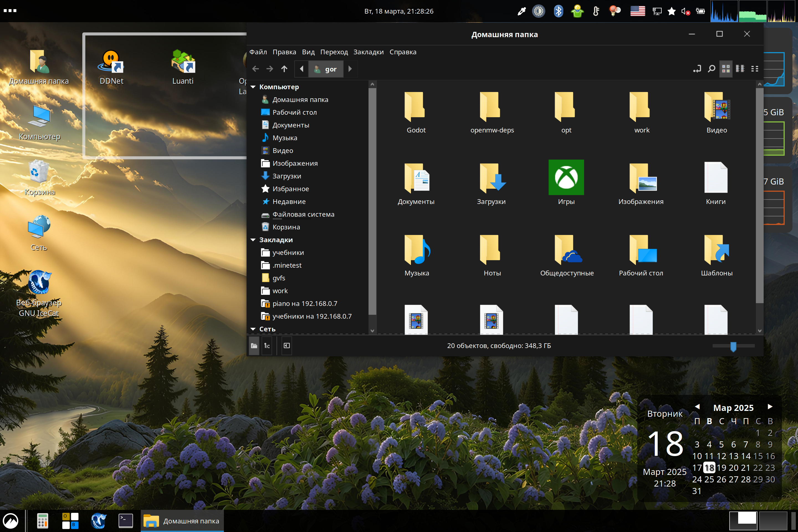Switch to icon view mode

tap(726, 69)
